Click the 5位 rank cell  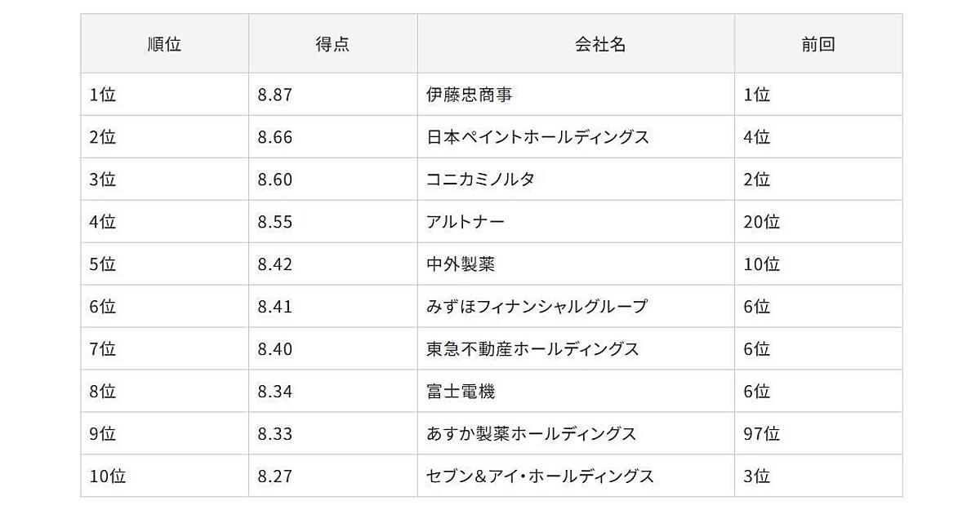pos(103,264)
